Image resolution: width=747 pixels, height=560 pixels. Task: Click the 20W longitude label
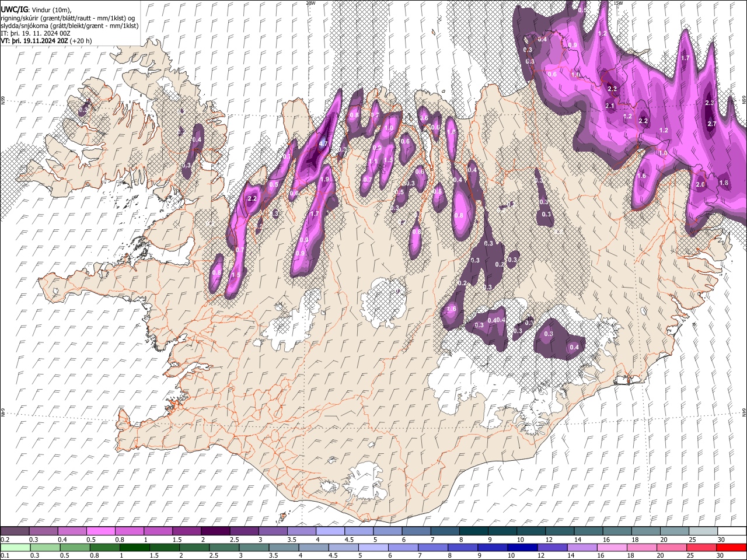(310, 3)
